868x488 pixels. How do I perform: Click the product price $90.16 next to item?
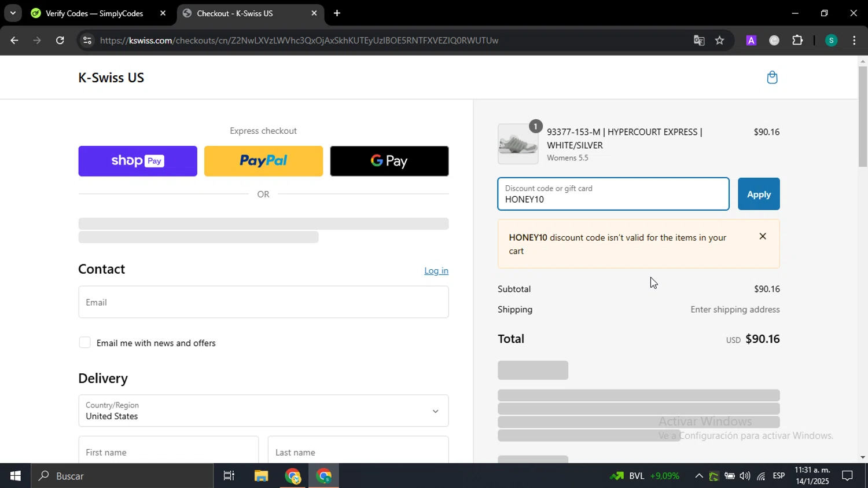tap(766, 132)
